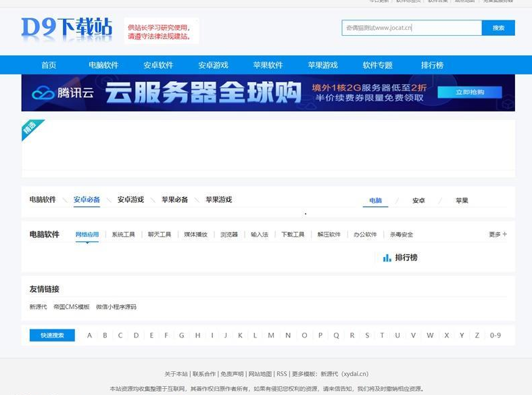The height and width of the screenshot is (395, 532).
Task: Filter by letter S
Action: pos(367,335)
